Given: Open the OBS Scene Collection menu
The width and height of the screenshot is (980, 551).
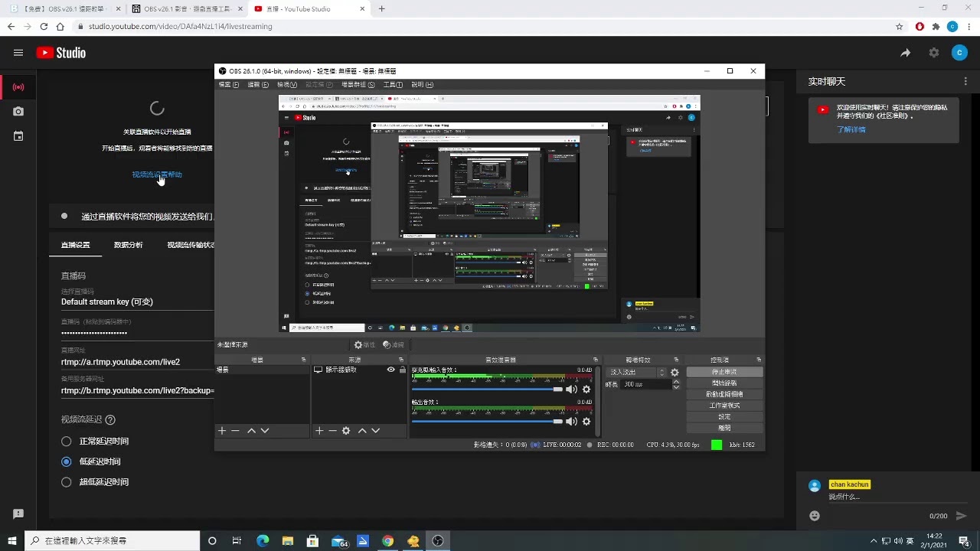Looking at the screenshot, I should (358, 85).
